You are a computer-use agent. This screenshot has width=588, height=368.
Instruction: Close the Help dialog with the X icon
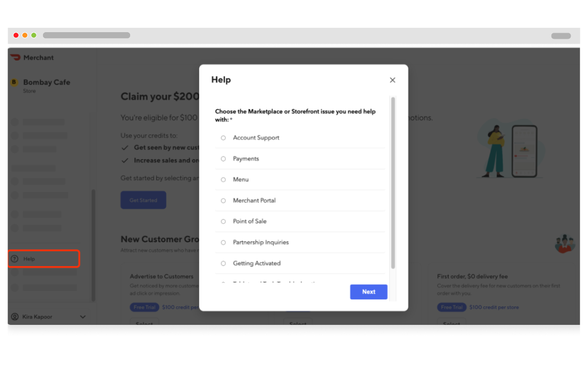pyautogui.click(x=392, y=80)
